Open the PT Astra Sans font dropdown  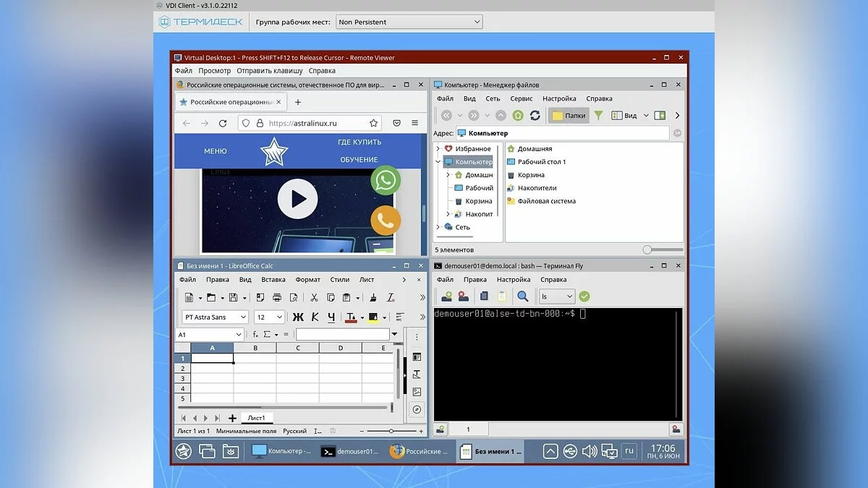pyautogui.click(x=243, y=317)
